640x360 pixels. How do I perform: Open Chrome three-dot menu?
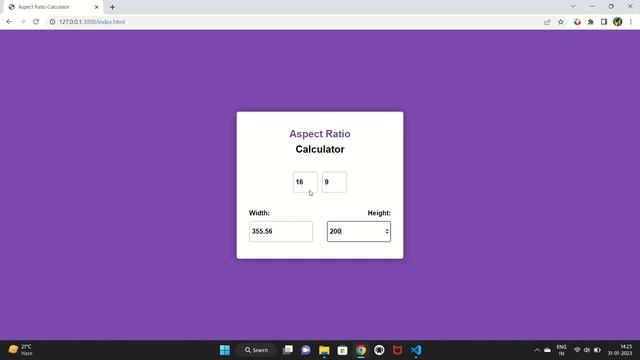[631, 22]
